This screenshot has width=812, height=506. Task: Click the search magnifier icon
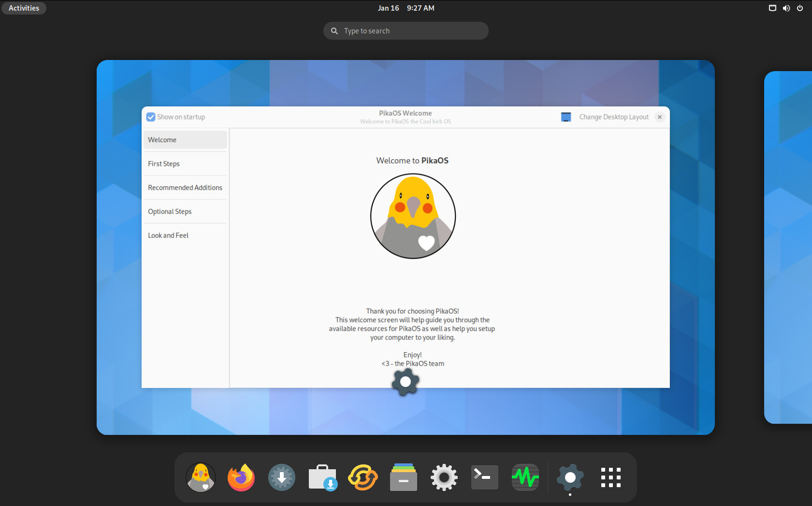point(334,31)
